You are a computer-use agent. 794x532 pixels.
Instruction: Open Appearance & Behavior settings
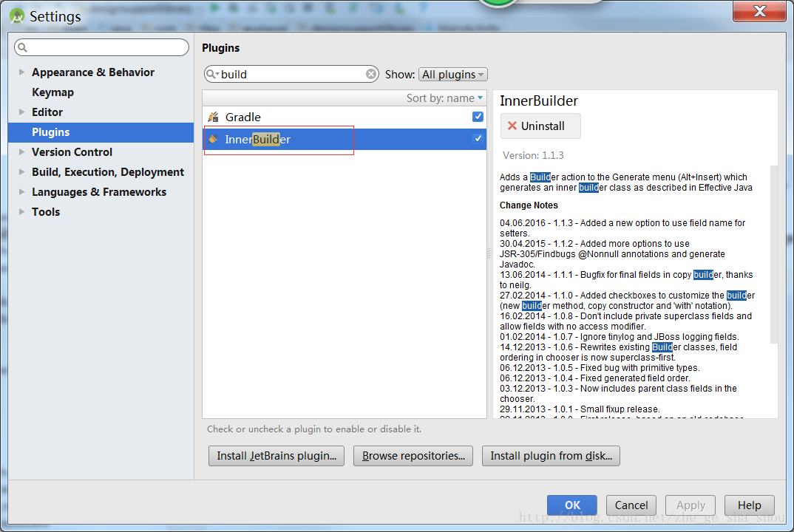point(93,72)
